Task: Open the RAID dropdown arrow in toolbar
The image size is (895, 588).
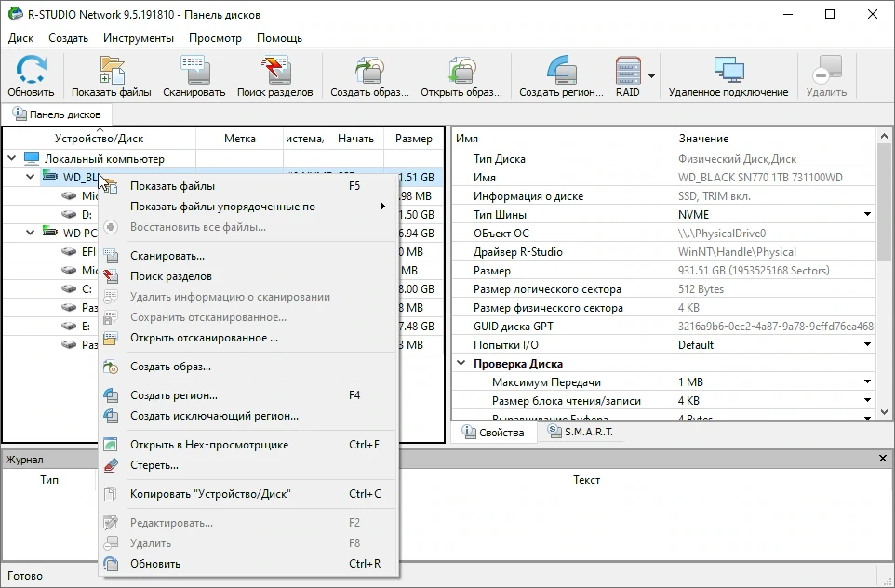Action: [651, 76]
